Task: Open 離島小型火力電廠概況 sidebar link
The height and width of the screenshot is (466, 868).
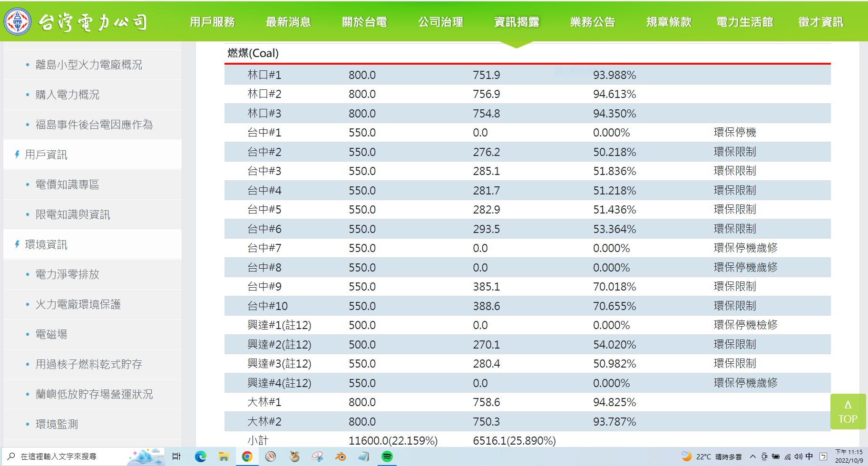Action: [x=89, y=65]
